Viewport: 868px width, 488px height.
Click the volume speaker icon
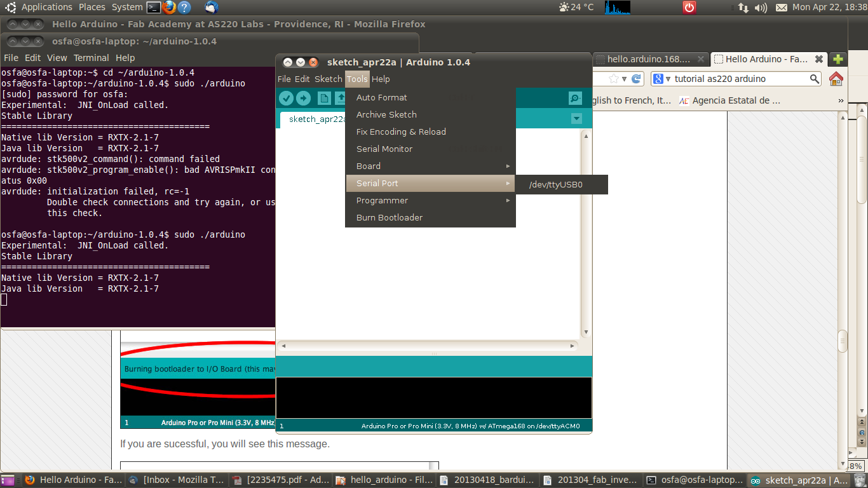(761, 8)
